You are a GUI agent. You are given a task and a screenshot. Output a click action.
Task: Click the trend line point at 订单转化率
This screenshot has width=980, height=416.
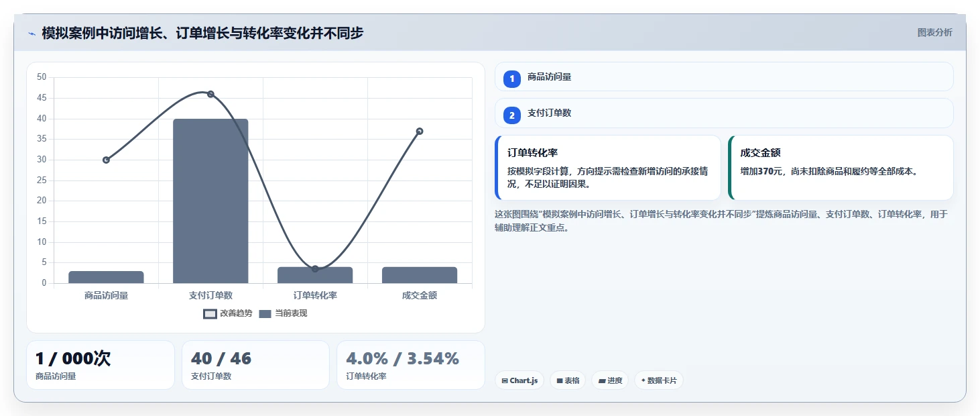(315, 268)
